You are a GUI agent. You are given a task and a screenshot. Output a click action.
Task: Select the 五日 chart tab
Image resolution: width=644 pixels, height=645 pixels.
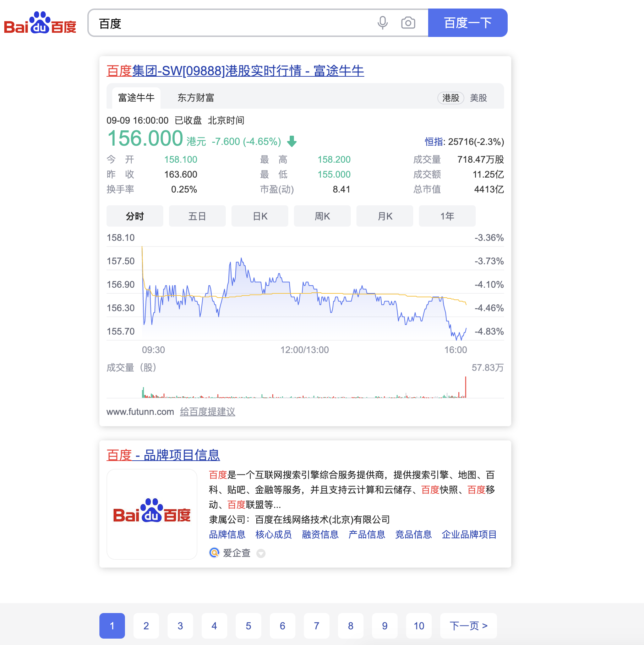197,216
